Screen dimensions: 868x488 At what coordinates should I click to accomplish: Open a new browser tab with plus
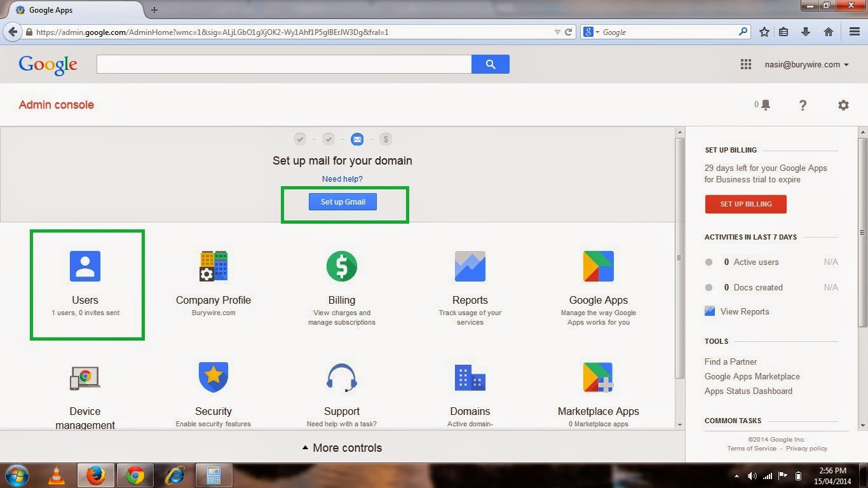154,10
